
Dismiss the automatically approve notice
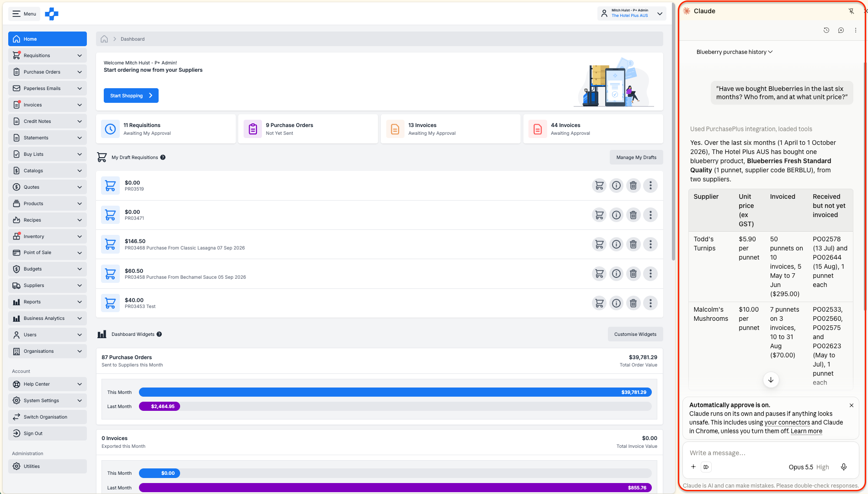click(x=852, y=405)
